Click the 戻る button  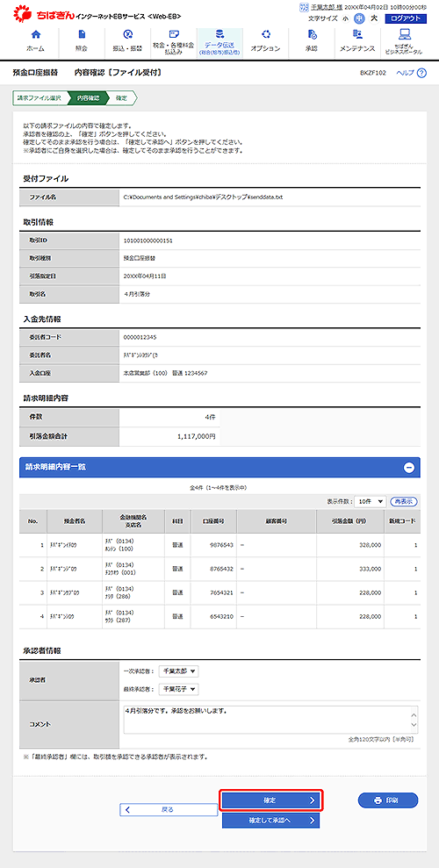[x=169, y=809]
